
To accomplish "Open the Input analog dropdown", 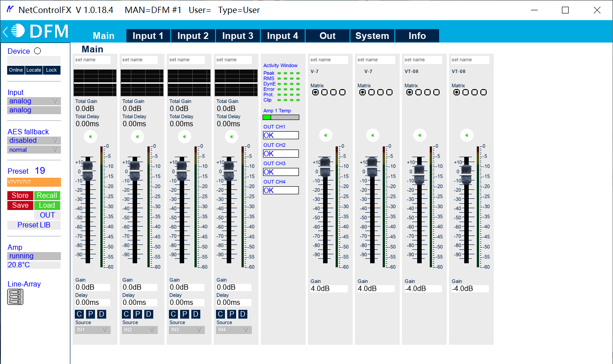I will [34, 101].
